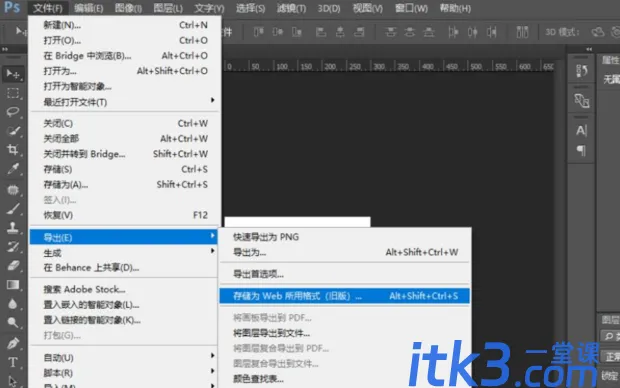
Task: Open the 窗口(W) menu
Action: tap(411, 8)
